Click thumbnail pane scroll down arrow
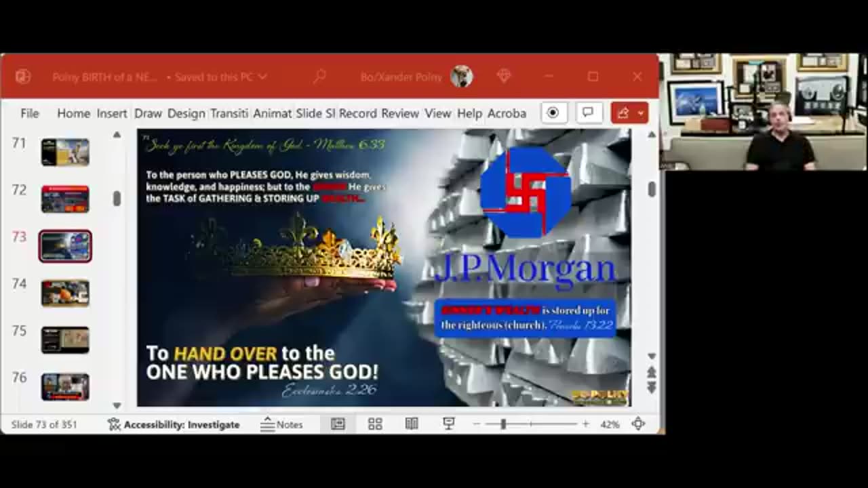The width and height of the screenshot is (868, 488). [117, 405]
